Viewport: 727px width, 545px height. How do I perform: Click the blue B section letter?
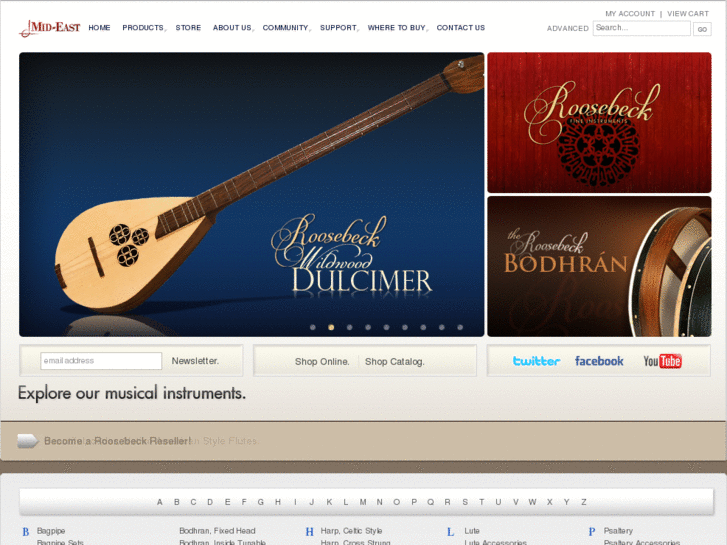[x=26, y=532]
